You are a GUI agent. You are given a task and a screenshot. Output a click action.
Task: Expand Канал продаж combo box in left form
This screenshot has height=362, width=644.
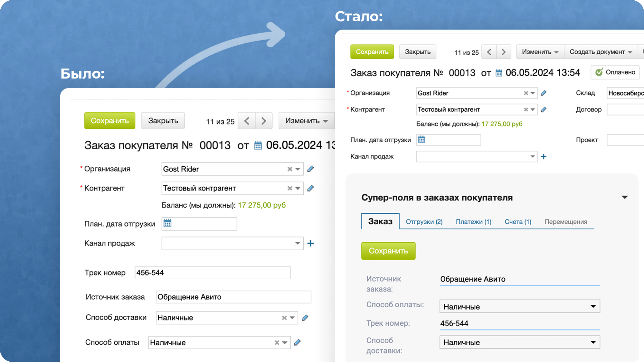[298, 243]
